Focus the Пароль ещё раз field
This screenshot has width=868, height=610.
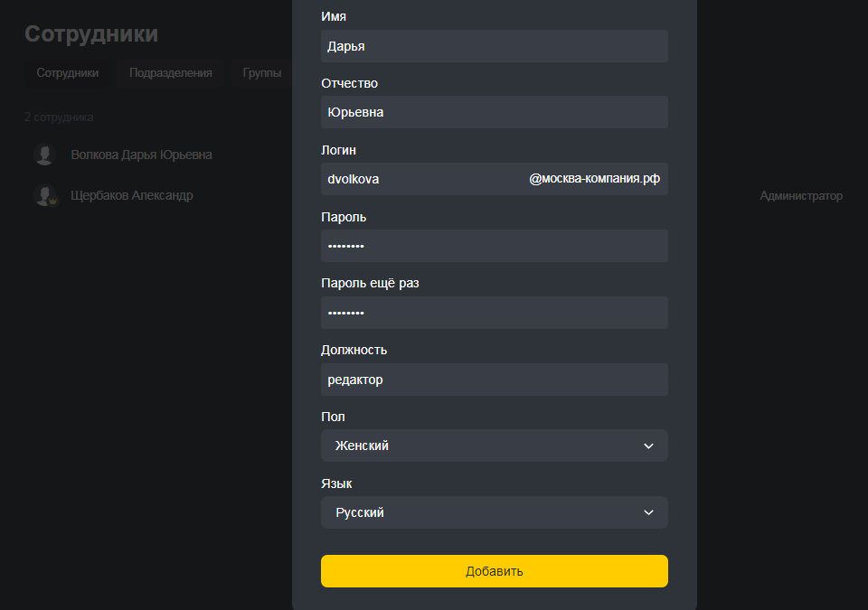point(494,313)
